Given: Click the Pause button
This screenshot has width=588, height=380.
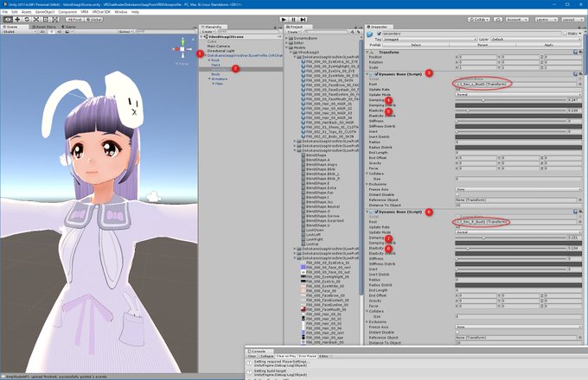Looking at the screenshot, I should [x=294, y=19].
